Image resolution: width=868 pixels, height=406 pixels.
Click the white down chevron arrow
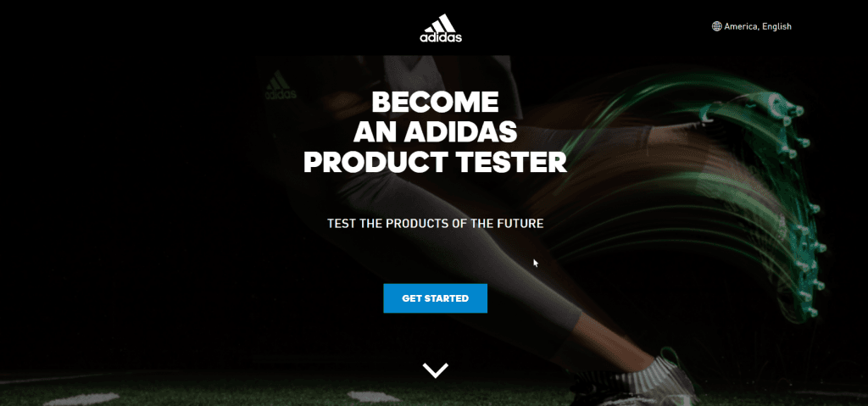click(x=435, y=370)
